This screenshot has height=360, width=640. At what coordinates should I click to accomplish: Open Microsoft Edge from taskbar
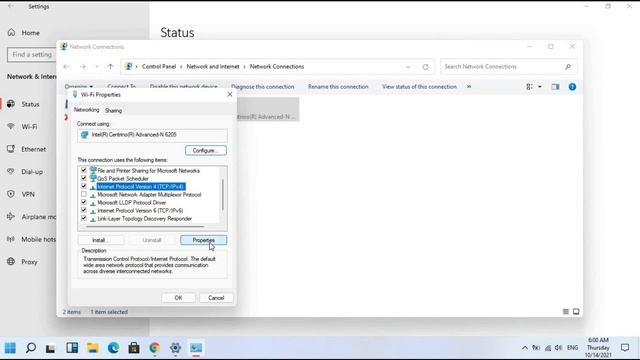[113, 348]
